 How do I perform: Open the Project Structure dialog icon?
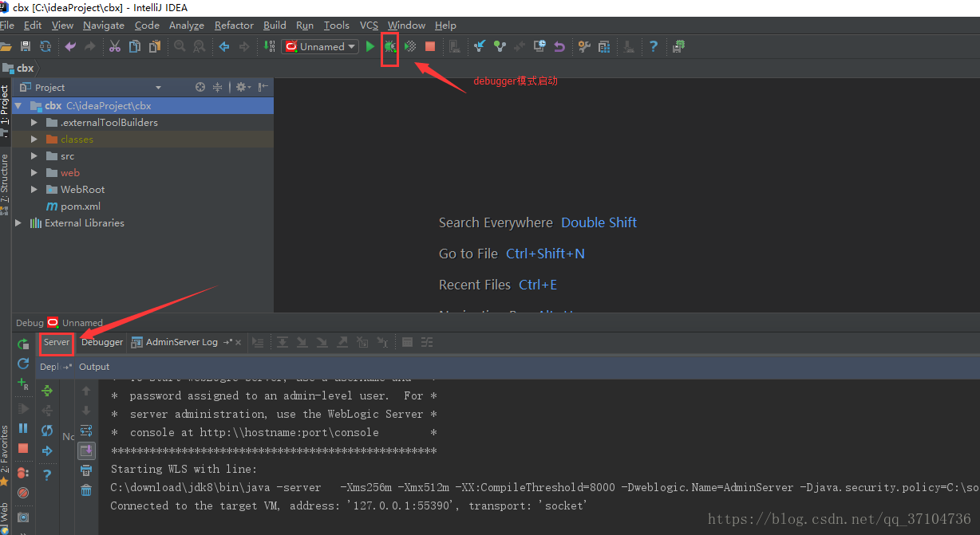[x=604, y=46]
